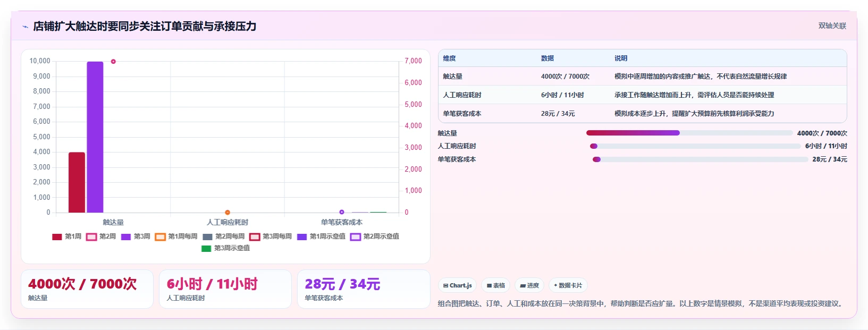Click the 触达量 x-axis label
Screen dimensions: 868x330
pos(113,222)
